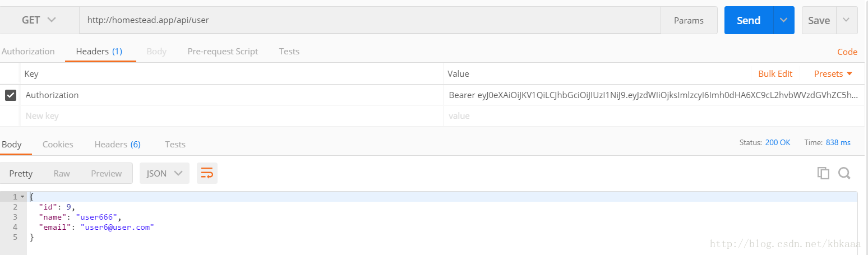The image size is (868, 255).
Task: Open search in response with magnifier icon
Action: 844,173
